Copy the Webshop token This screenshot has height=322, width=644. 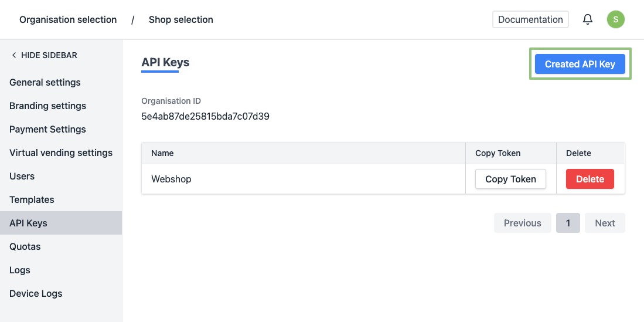pyautogui.click(x=510, y=179)
